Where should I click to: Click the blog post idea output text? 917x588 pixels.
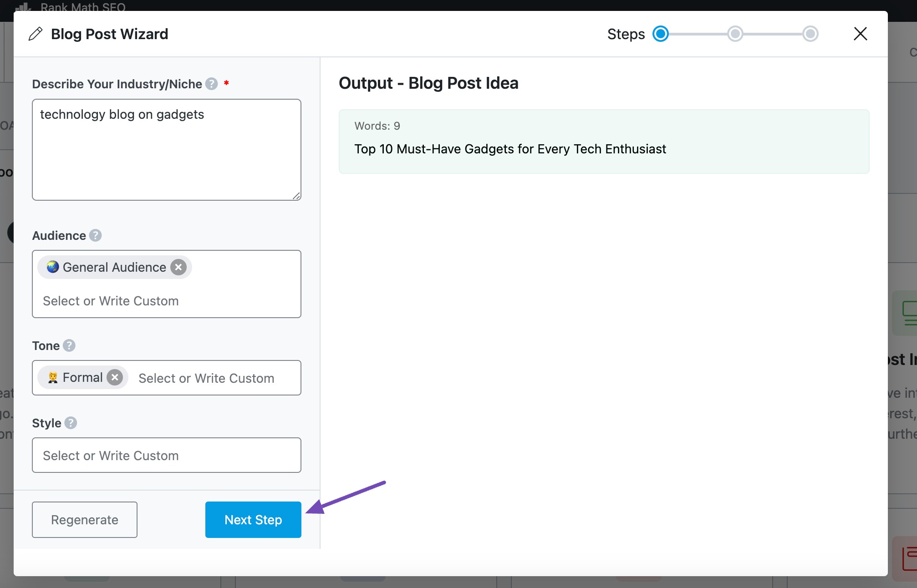[x=509, y=148]
